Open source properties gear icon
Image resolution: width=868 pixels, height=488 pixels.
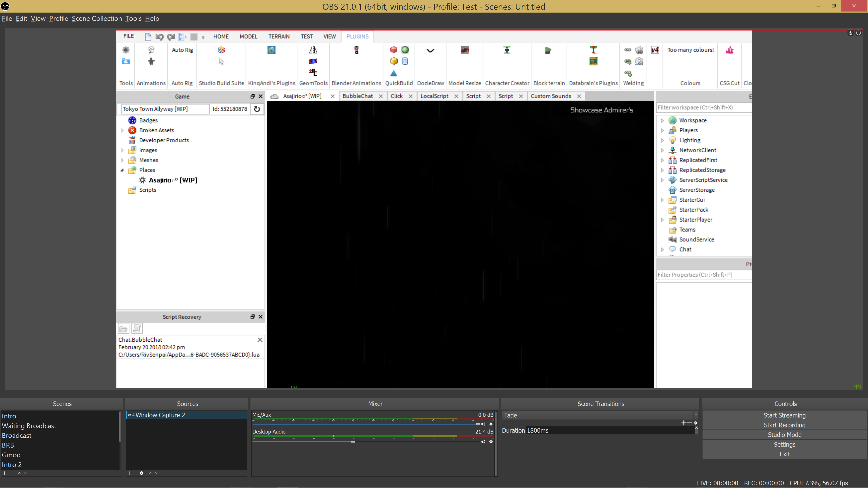142,473
